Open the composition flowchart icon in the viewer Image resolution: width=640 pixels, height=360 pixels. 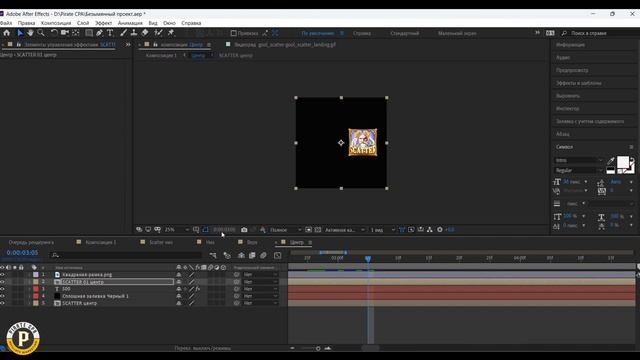pos(430,230)
